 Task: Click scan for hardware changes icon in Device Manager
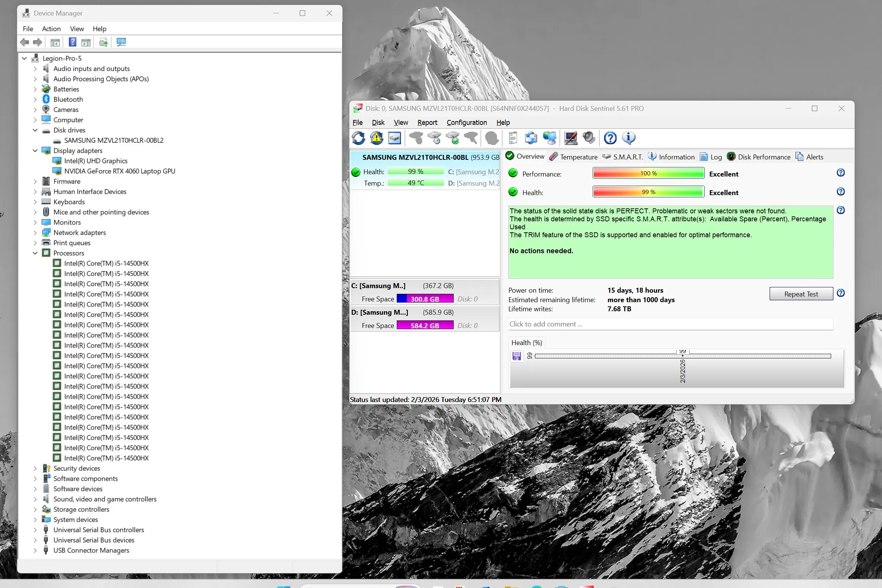[121, 42]
